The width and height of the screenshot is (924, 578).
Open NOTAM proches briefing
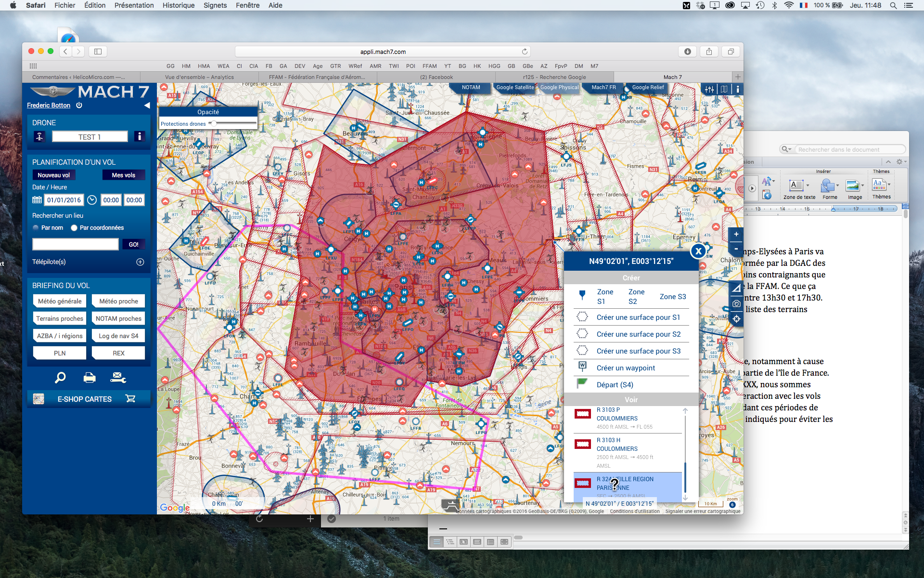pos(118,318)
